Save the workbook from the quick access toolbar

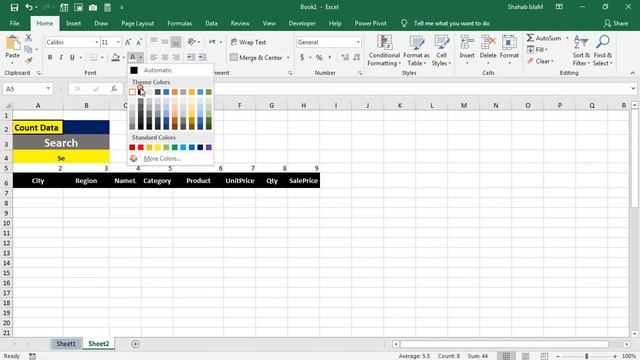pyautogui.click(x=14, y=7)
